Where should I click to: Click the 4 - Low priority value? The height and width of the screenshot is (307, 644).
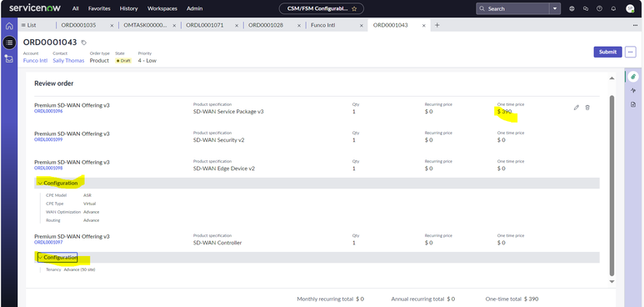pos(147,61)
